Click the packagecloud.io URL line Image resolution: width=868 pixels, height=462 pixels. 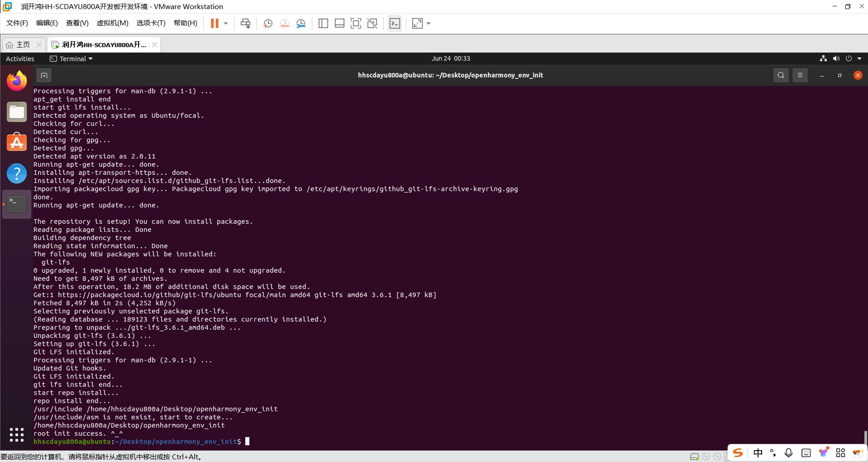point(235,295)
